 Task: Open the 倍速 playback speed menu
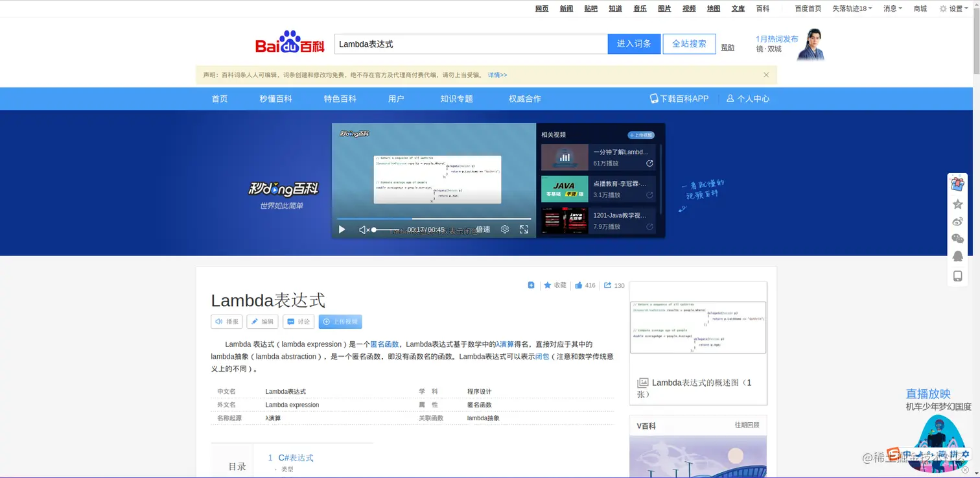[483, 230]
